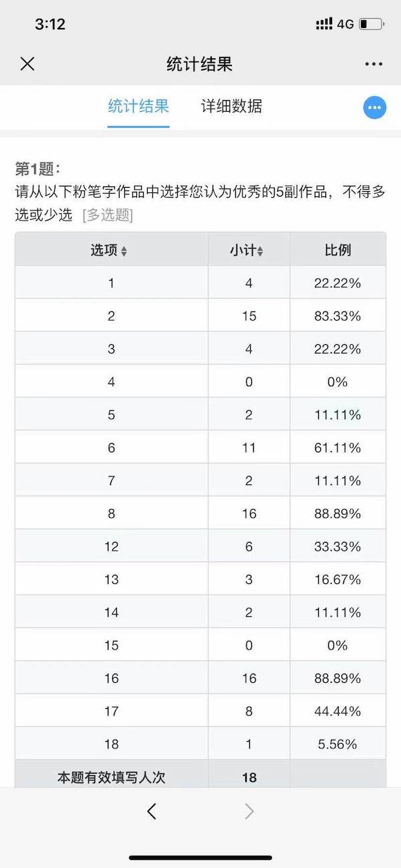Tap the 本题有效填写人次 summary row
Screen dimensions: 401x868
tap(111, 777)
